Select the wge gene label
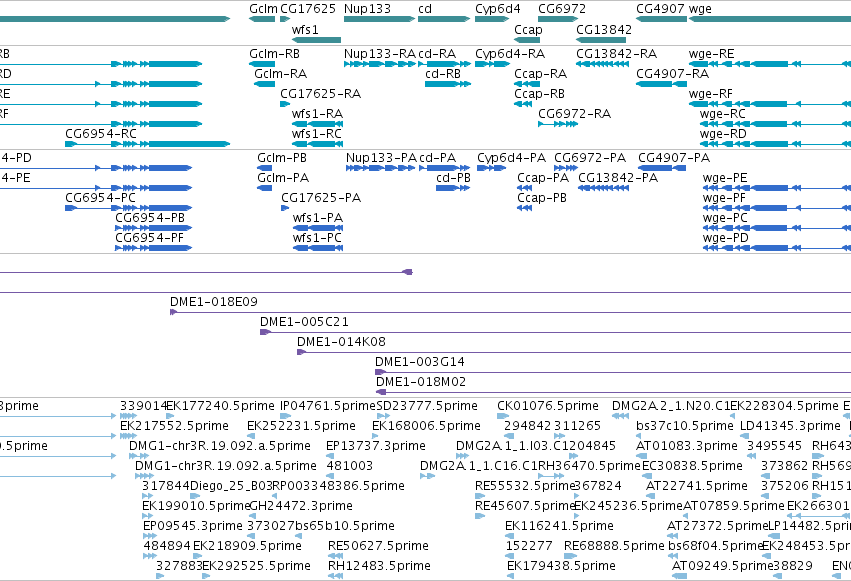Image resolution: width=851 pixels, height=581 pixels. click(700, 9)
